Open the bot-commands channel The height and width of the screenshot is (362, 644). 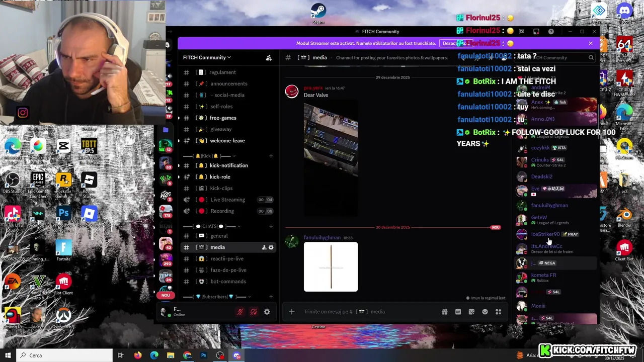click(227, 282)
